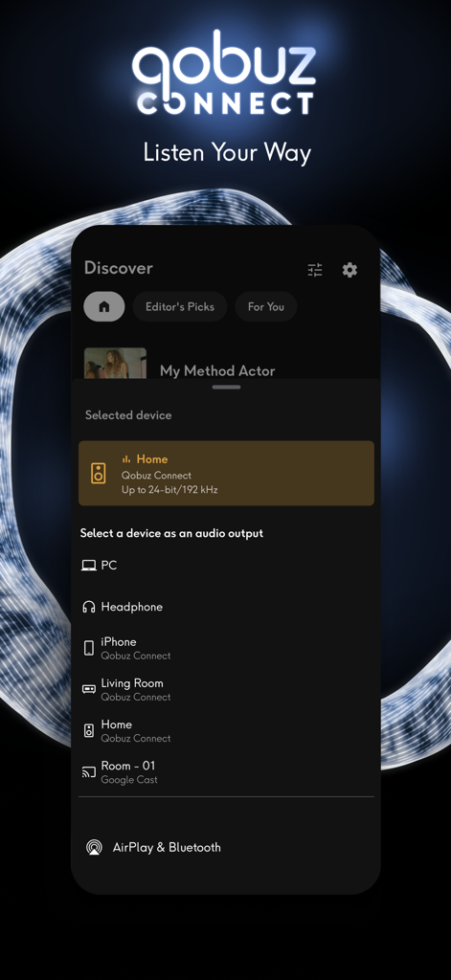451x980 pixels.
Task: Click the laptop icon beside PC
Action: pyautogui.click(x=89, y=566)
